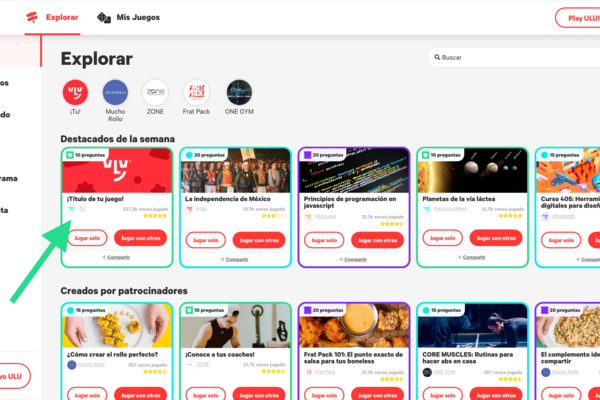Open the Planetas de la vía láctea thumbnail
This screenshot has height=400, width=600.
(473, 171)
